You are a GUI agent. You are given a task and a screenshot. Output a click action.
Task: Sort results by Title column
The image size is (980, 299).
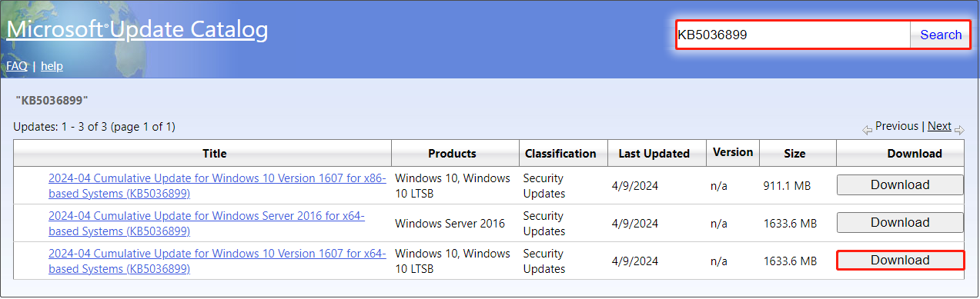pyautogui.click(x=215, y=154)
